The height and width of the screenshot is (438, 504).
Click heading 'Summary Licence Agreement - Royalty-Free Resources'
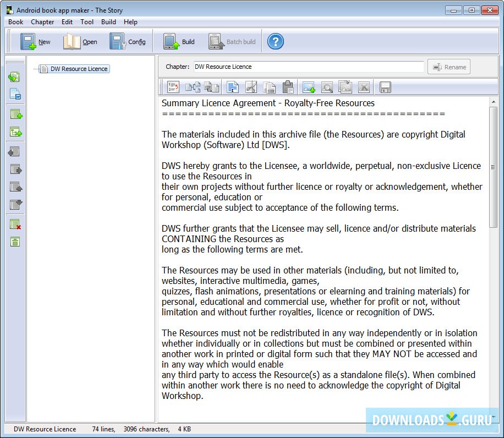pos(268,103)
